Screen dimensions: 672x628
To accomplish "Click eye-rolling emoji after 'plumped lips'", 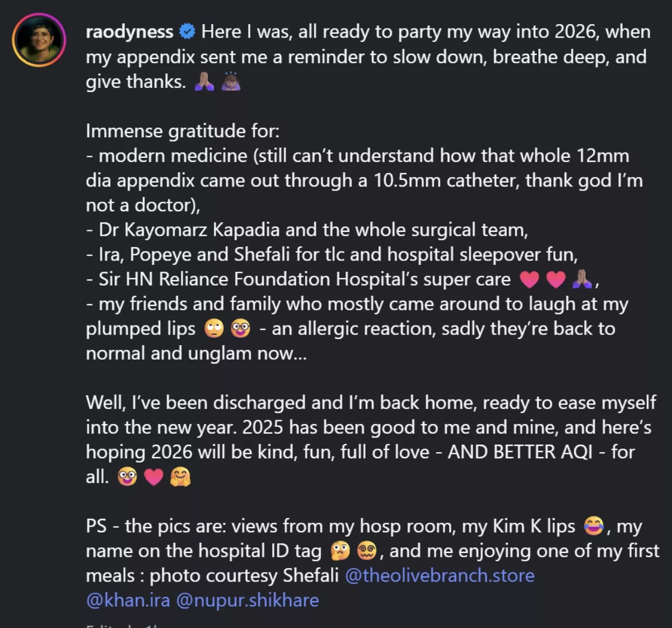I will [214, 329].
